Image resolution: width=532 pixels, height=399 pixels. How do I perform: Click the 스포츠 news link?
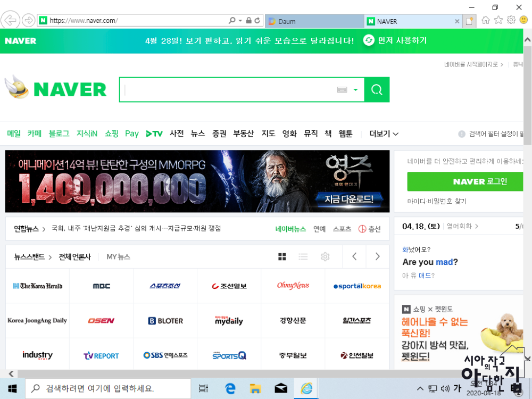pyautogui.click(x=342, y=229)
